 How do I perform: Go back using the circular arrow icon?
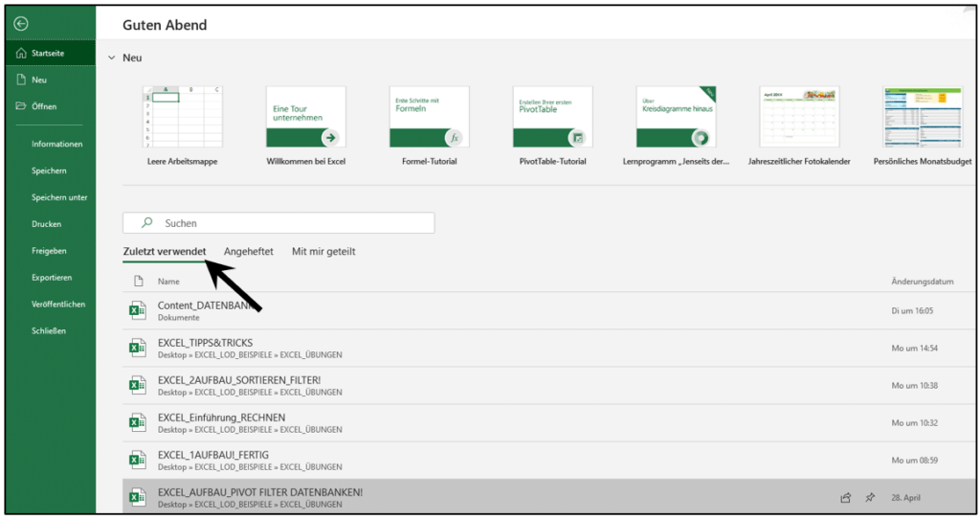21,24
